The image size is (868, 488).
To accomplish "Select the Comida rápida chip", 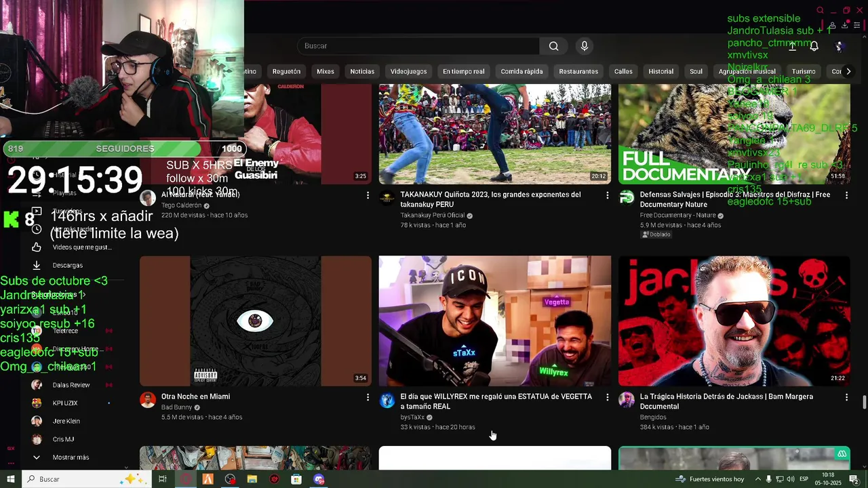I will [522, 71].
